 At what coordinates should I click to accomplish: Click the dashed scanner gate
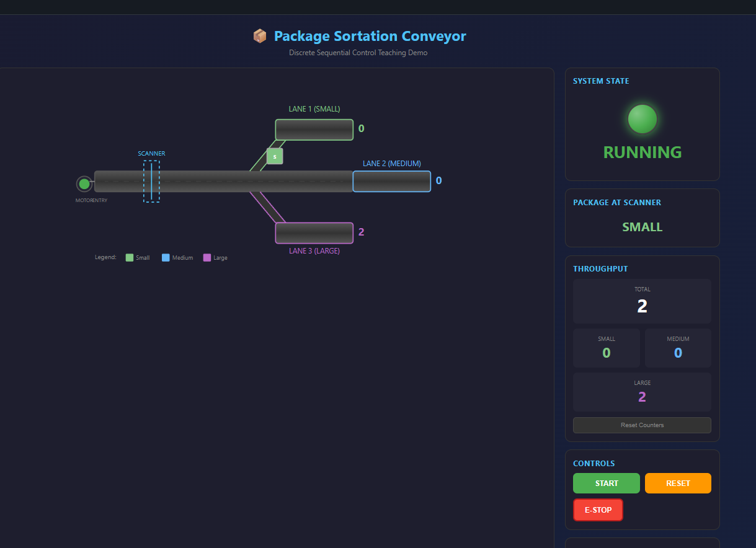click(x=151, y=181)
